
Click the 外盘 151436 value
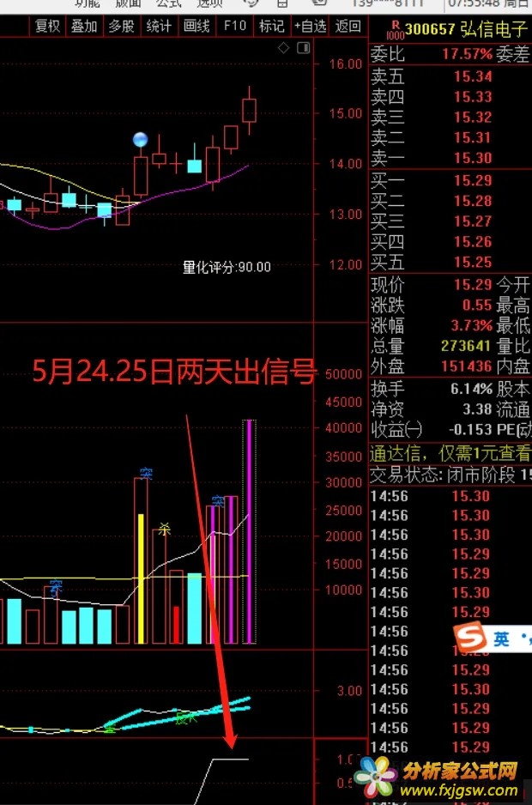point(466,366)
